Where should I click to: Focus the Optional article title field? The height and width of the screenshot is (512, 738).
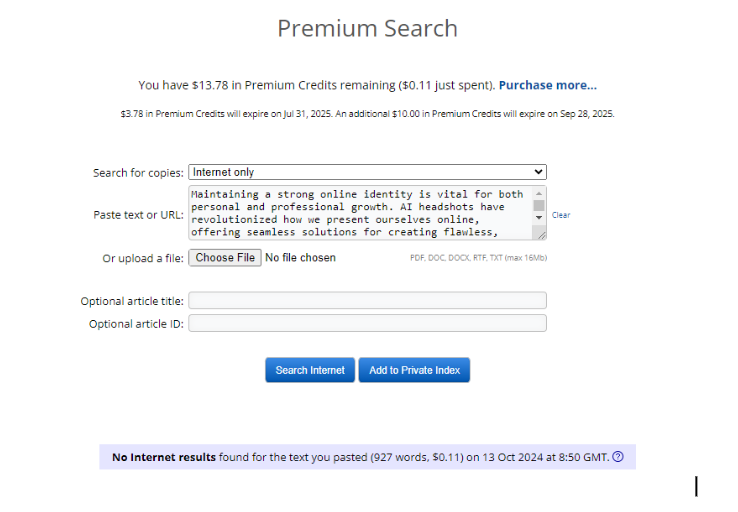click(367, 300)
